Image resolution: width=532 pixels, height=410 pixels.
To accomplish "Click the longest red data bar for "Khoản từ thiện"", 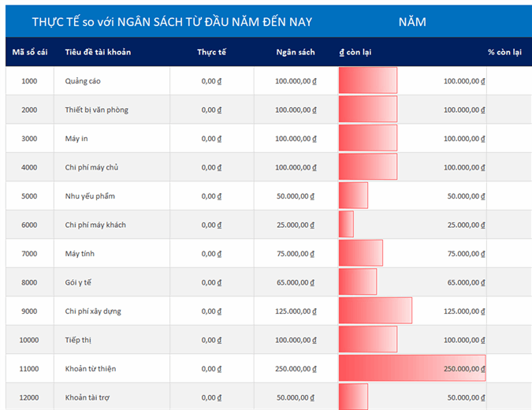I will [x=411, y=368].
